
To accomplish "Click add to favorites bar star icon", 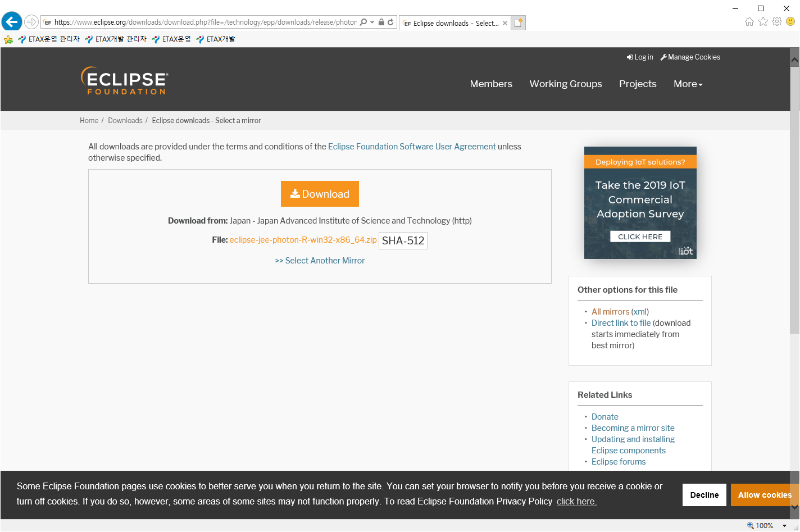I will [x=8, y=39].
